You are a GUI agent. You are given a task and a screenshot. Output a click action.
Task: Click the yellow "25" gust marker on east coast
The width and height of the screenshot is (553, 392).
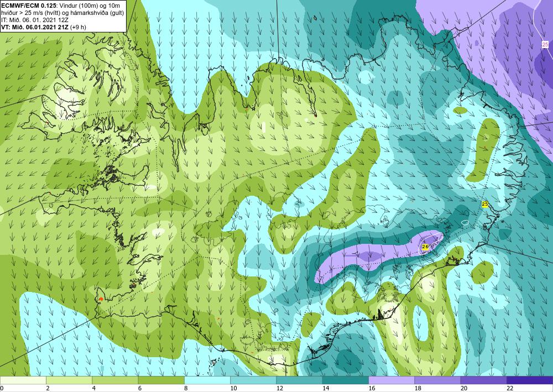(x=484, y=204)
